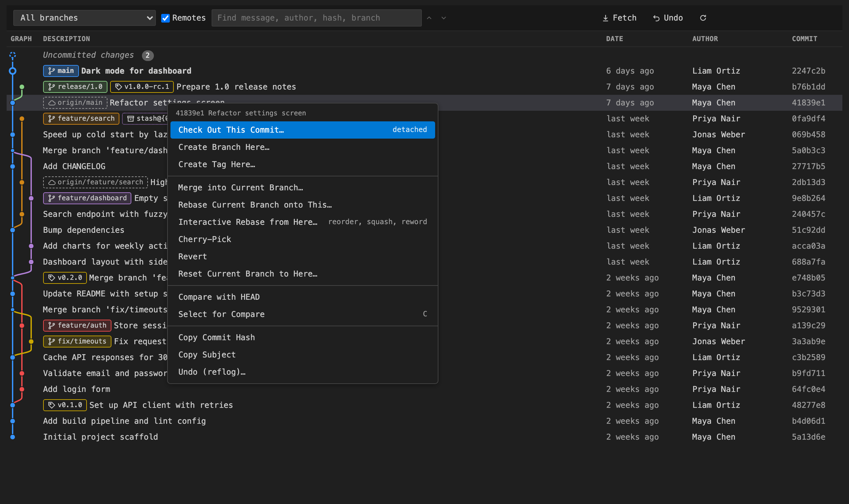Select 'Set up API client with retries'
849x504 pixels.
tap(424, 406)
